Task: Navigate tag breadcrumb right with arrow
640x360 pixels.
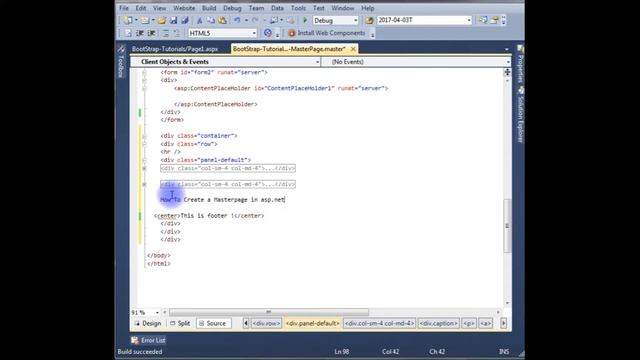Action: [x=504, y=323]
